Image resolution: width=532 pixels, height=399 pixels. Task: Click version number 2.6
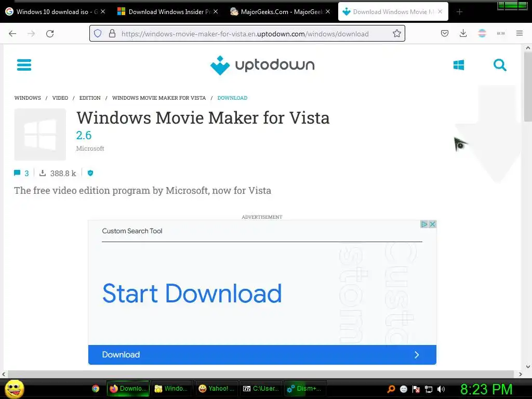coord(84,135)
